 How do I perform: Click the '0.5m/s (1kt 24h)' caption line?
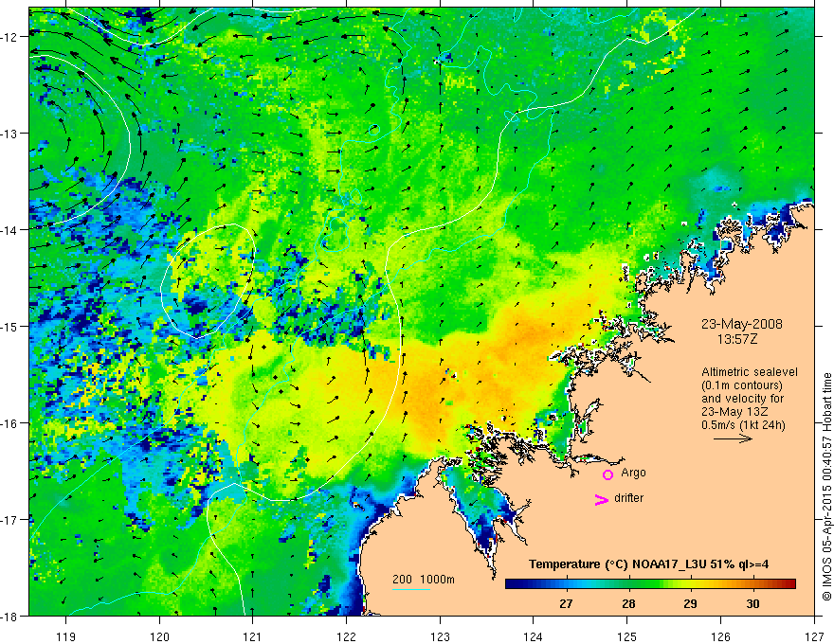pyautogui.click(x=743, y=424)
